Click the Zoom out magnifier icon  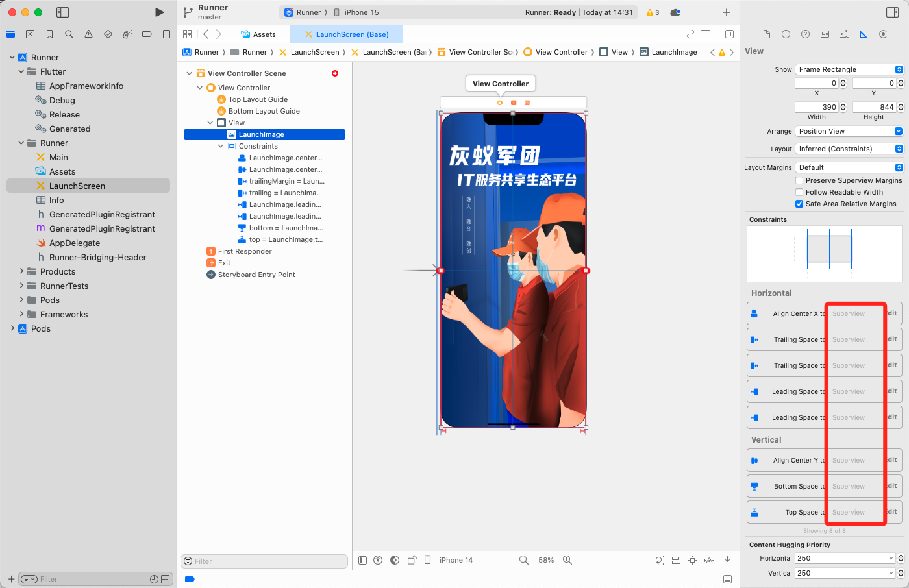tap(524, 560)
